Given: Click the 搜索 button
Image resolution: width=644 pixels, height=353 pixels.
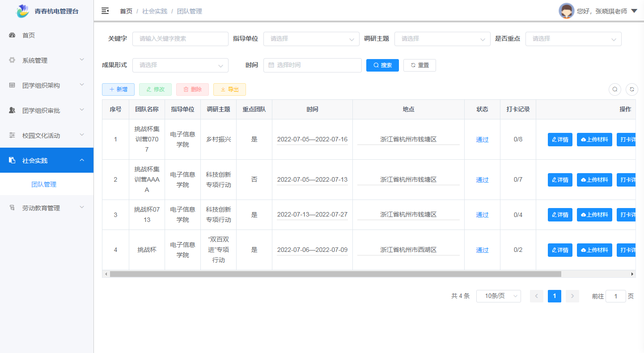Looking at the screenshot, I should (382, 65).
